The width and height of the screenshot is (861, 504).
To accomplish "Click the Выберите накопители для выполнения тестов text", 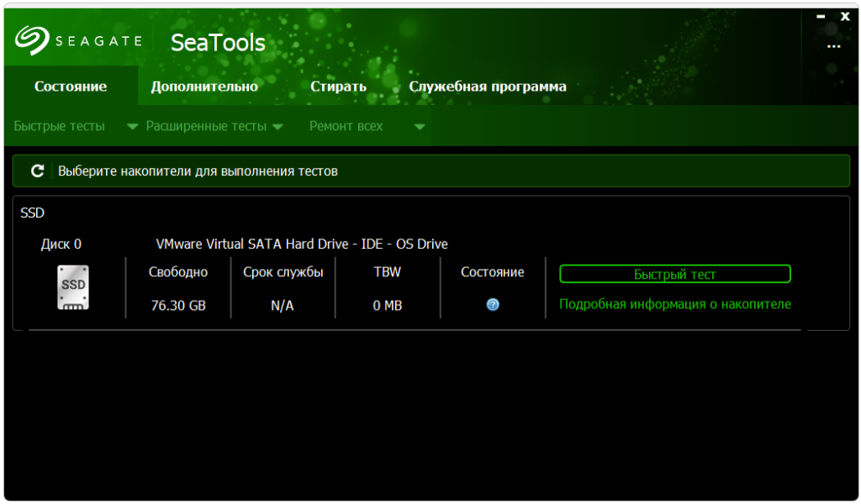I will click(198, 171).
